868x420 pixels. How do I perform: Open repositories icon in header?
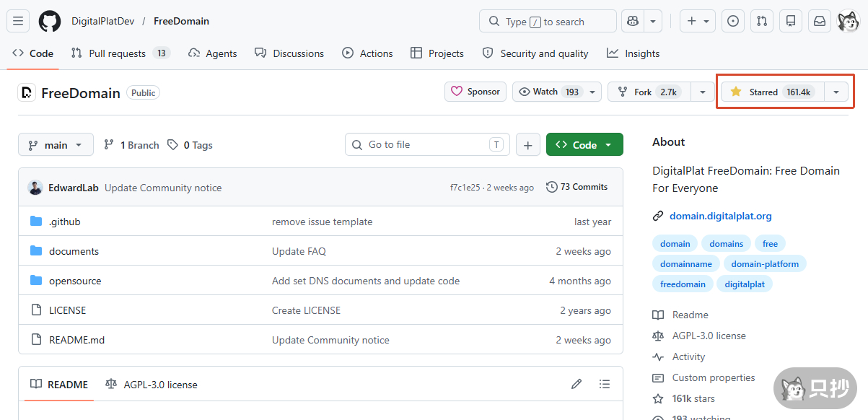pos(791,21)
